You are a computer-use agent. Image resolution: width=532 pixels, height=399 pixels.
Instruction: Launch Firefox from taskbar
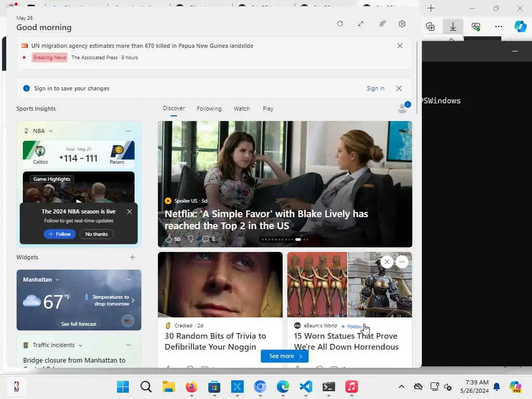192,387
